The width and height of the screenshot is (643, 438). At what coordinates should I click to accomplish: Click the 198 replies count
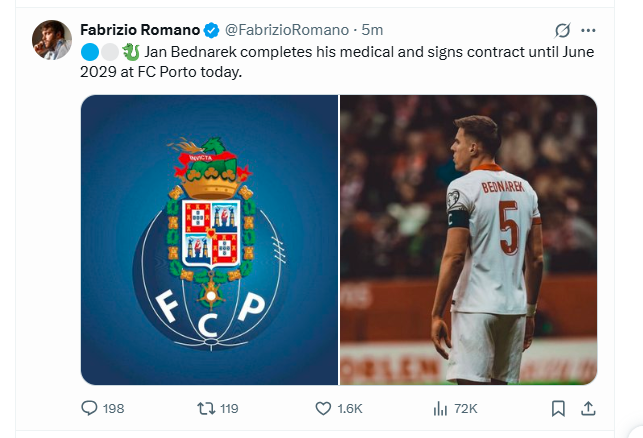tap(113, 409)
